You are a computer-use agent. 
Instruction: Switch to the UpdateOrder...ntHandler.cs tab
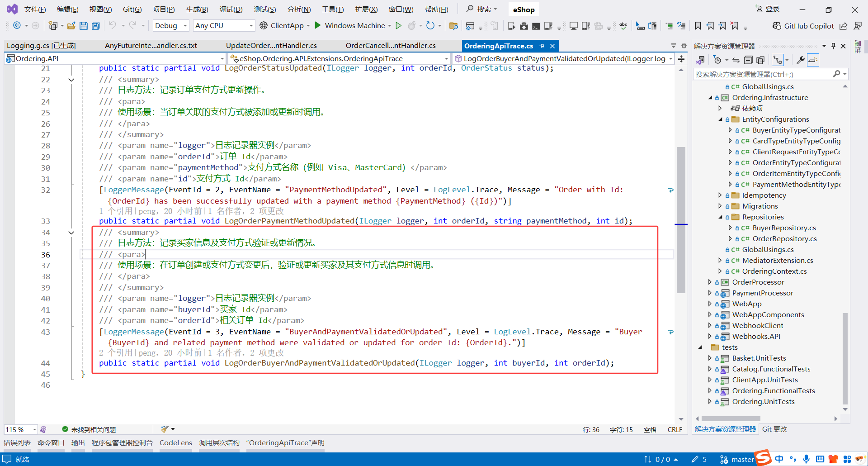(x=271, y=46)
